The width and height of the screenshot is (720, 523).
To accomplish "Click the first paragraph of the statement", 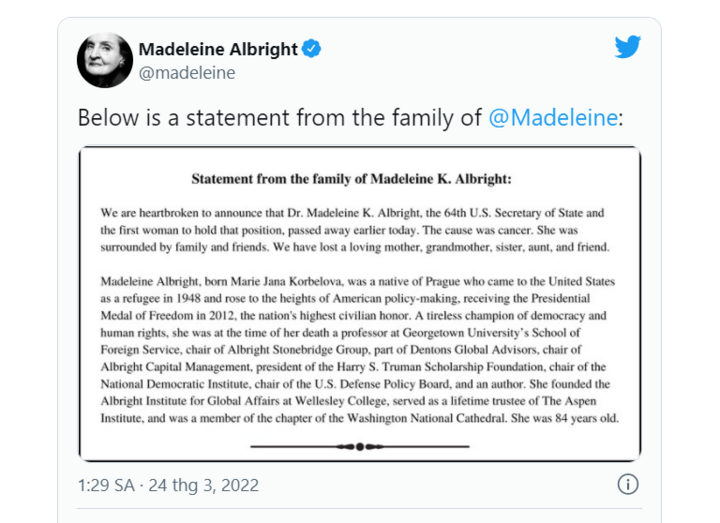I will coord(355,230).
